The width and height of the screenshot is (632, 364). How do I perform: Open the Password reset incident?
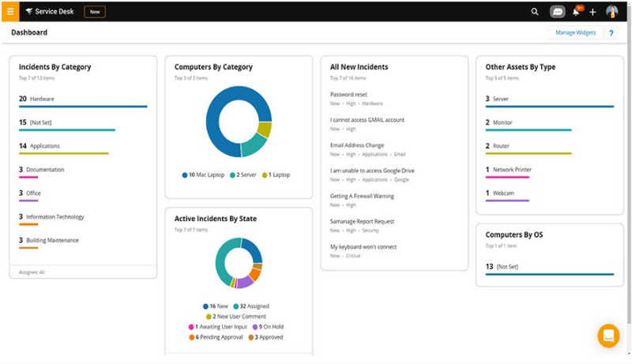(x=348, y=94)
